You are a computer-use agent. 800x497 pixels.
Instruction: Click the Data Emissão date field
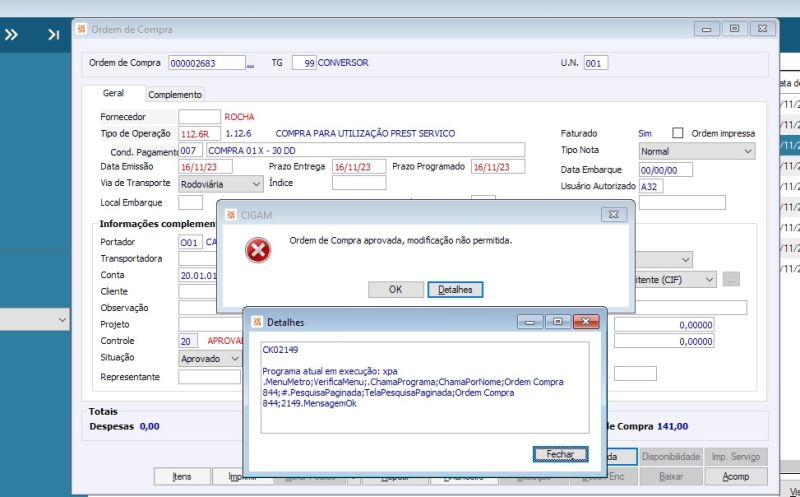[205, 166]
